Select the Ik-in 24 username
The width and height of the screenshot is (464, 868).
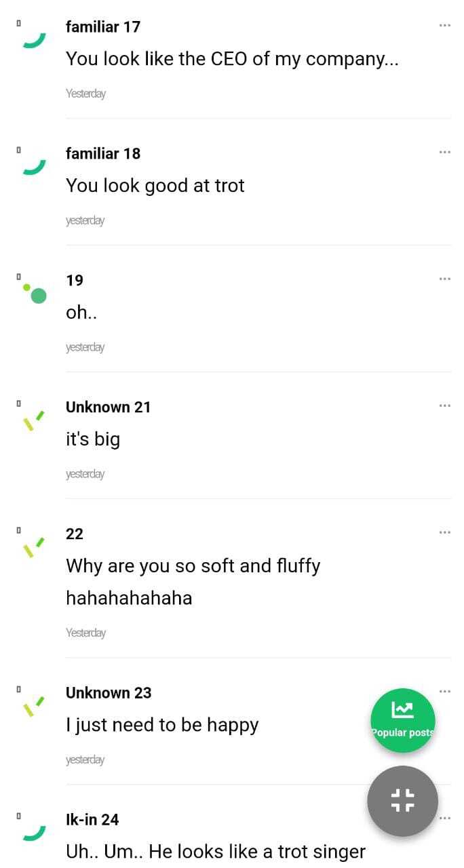tap(92, 819)
